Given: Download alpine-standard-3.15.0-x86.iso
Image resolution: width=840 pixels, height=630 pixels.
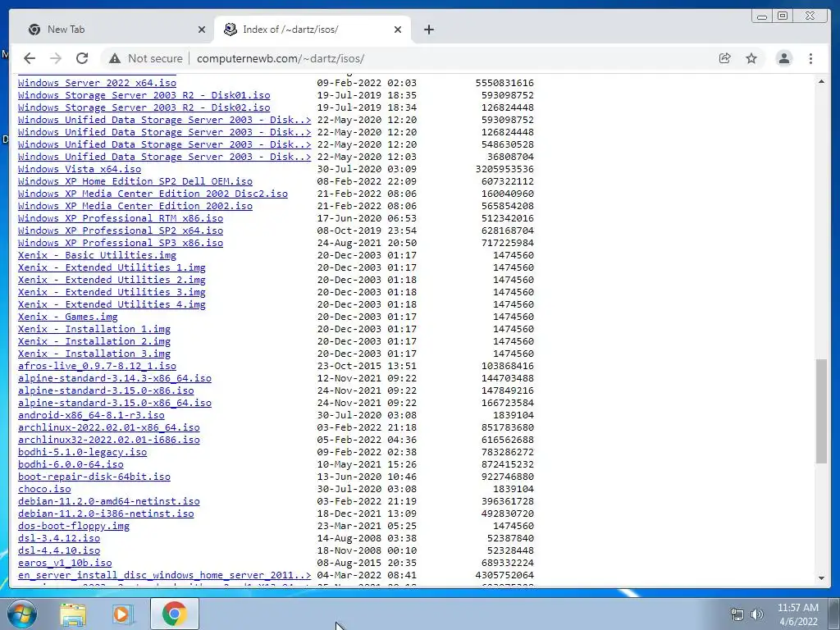Looking at the screenshot, I should coord(106,391).
